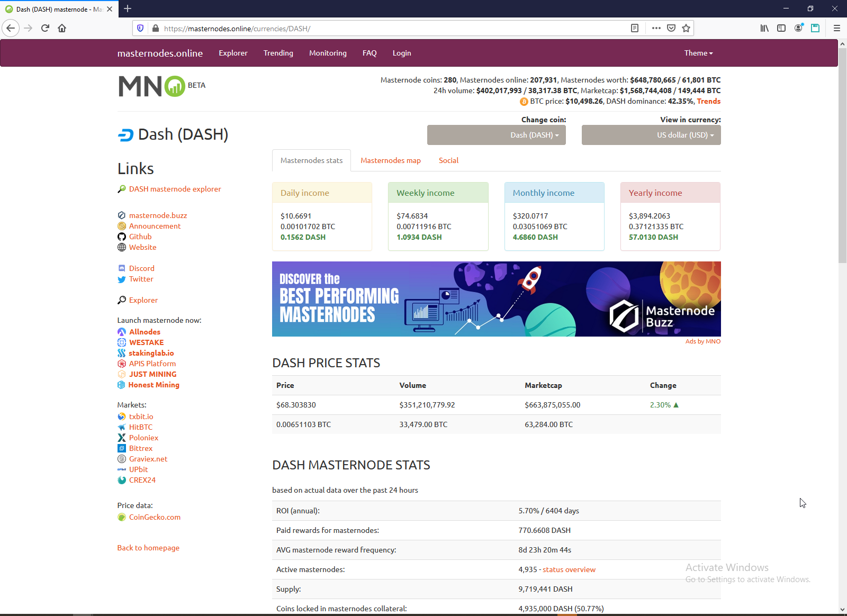Open the Monitoring nav menu item
This screenshot has height=616, width=847.
tap(328, 53)
